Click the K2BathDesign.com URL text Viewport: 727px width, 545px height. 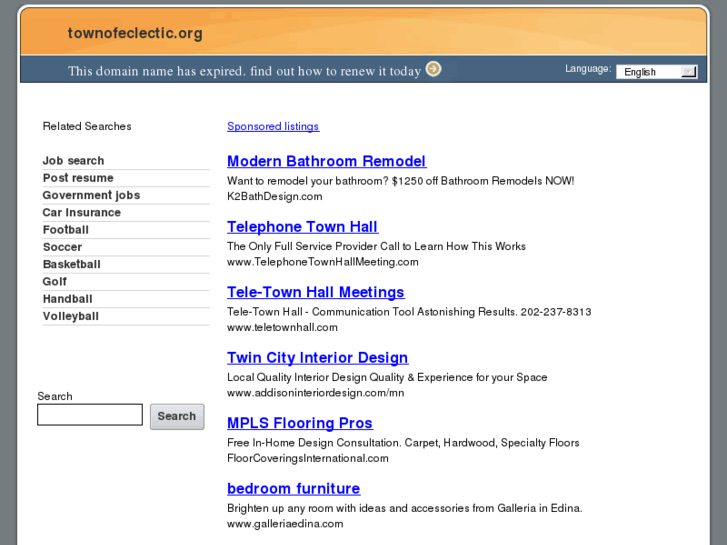[x=274, y=196]
